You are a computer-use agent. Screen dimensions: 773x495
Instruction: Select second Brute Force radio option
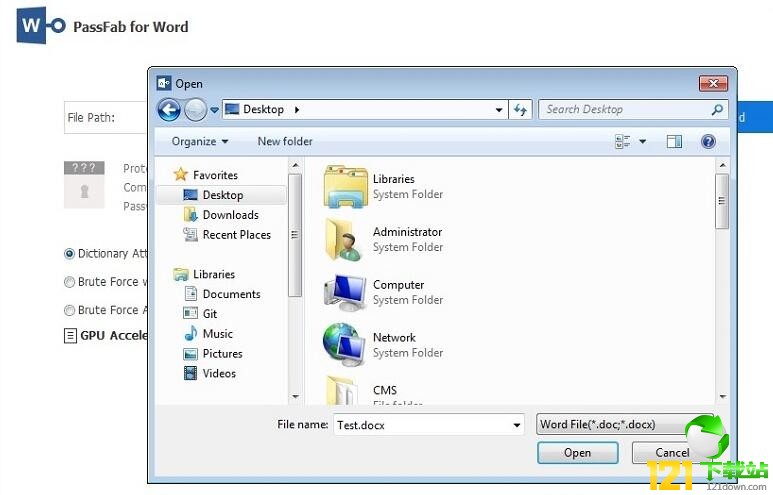pyautogui.click(x=70, y=310)
